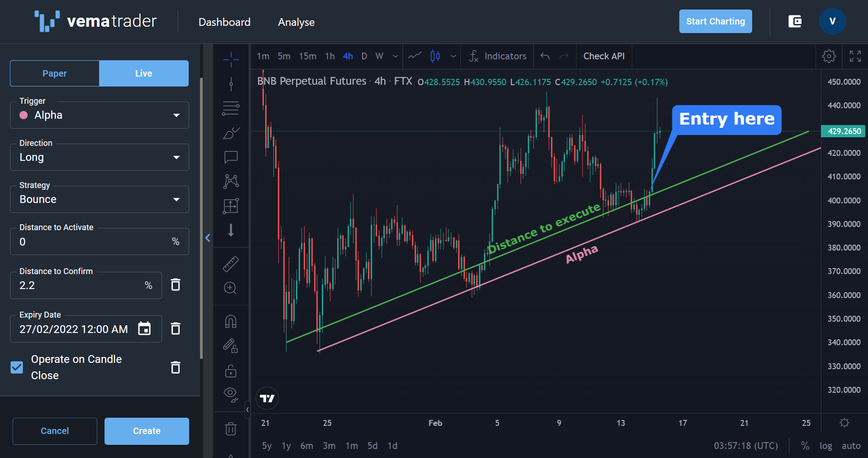Viewport: 868px width, 458px height.
Task: Open the user avatar V menu
Action: tap(832, 21)
